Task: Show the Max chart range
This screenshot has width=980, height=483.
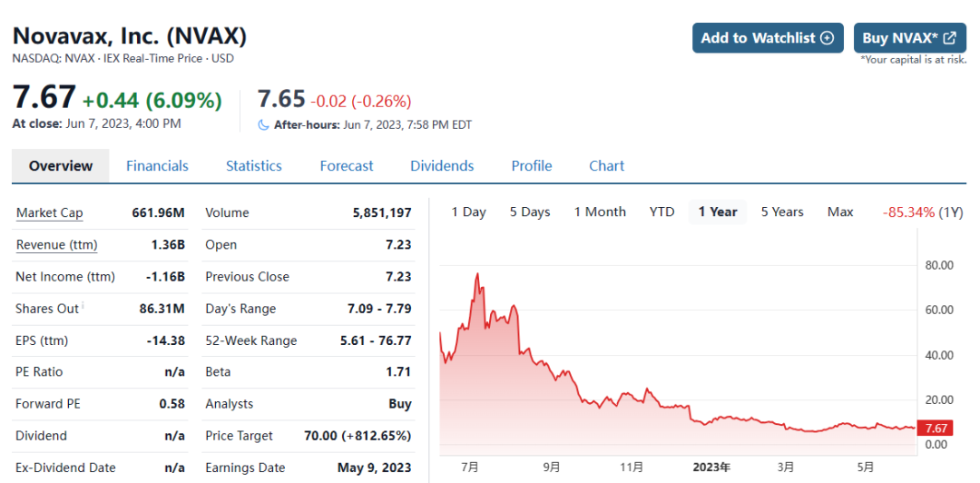Action: point(840,212)
